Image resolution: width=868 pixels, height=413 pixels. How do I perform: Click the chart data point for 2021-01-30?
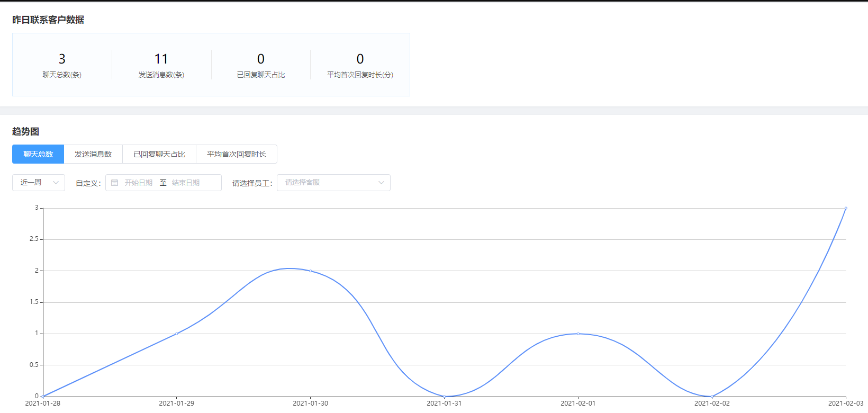310,271
